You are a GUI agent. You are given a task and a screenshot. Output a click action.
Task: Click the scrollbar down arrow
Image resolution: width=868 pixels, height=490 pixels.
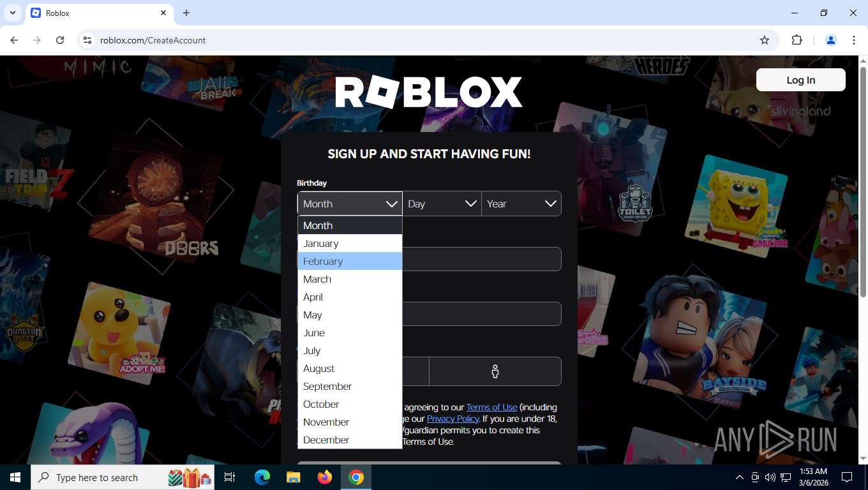(863, 459)
